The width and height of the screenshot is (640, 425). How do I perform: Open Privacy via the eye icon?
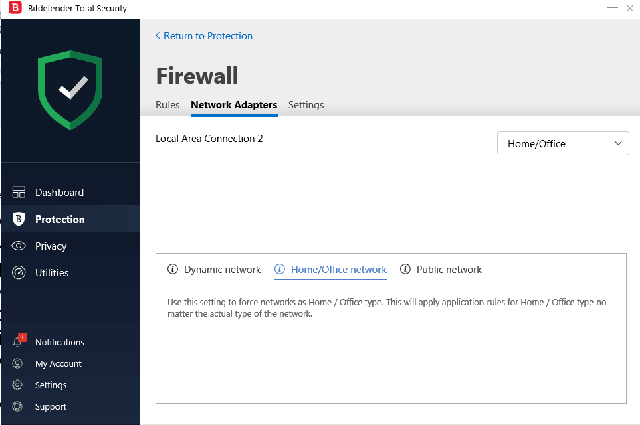pos(19,246)
